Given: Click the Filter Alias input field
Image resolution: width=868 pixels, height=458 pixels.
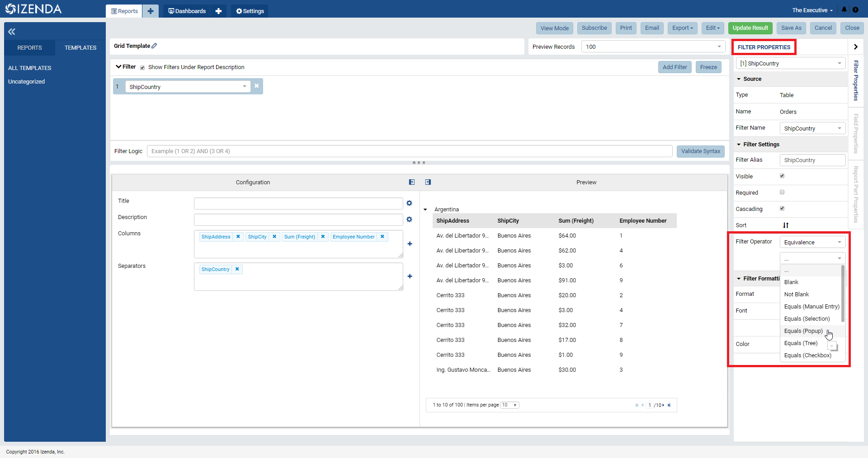Looking at the screenshot, I should point(812,160).
